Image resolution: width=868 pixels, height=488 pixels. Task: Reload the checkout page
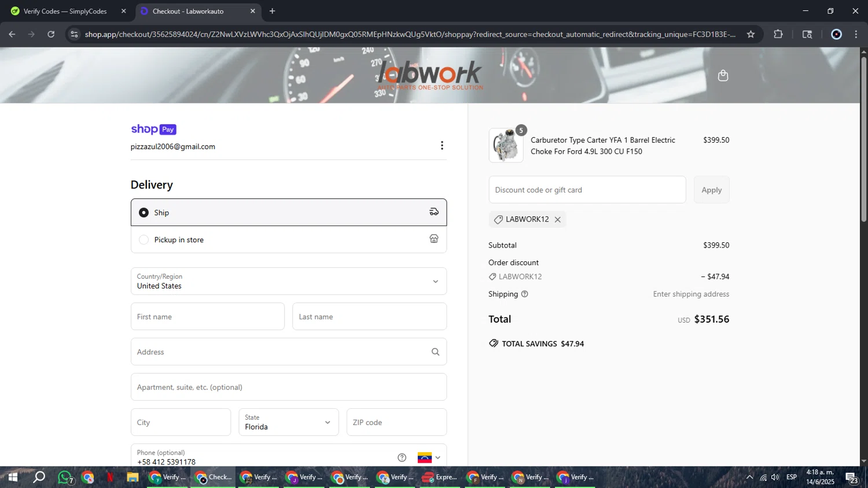[x=51, y=34]
